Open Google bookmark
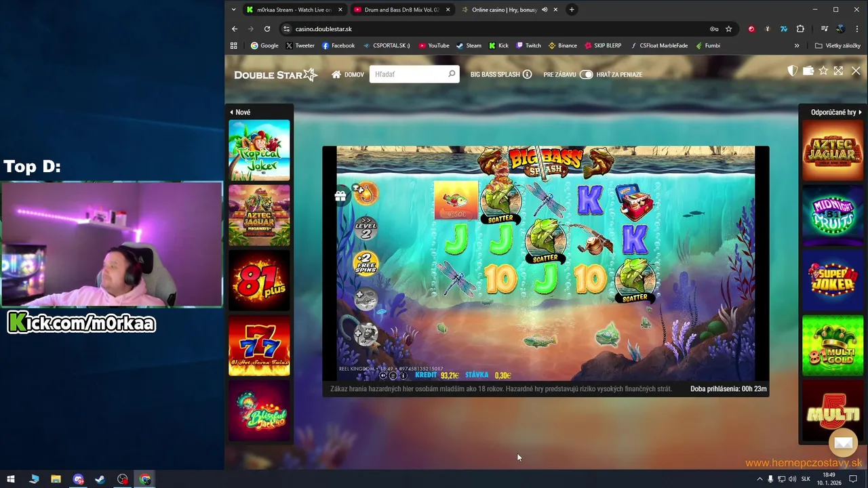 (x=264, y=45)
